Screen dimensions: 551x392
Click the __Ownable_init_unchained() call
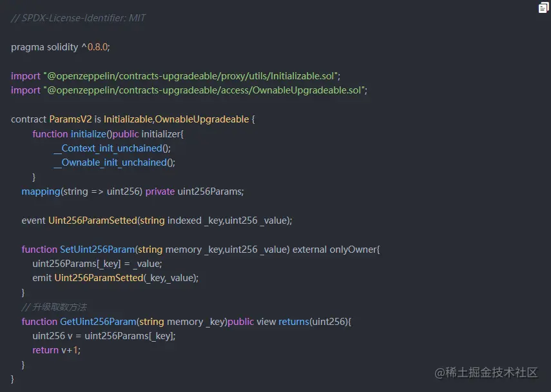click(x=115, y=162)
